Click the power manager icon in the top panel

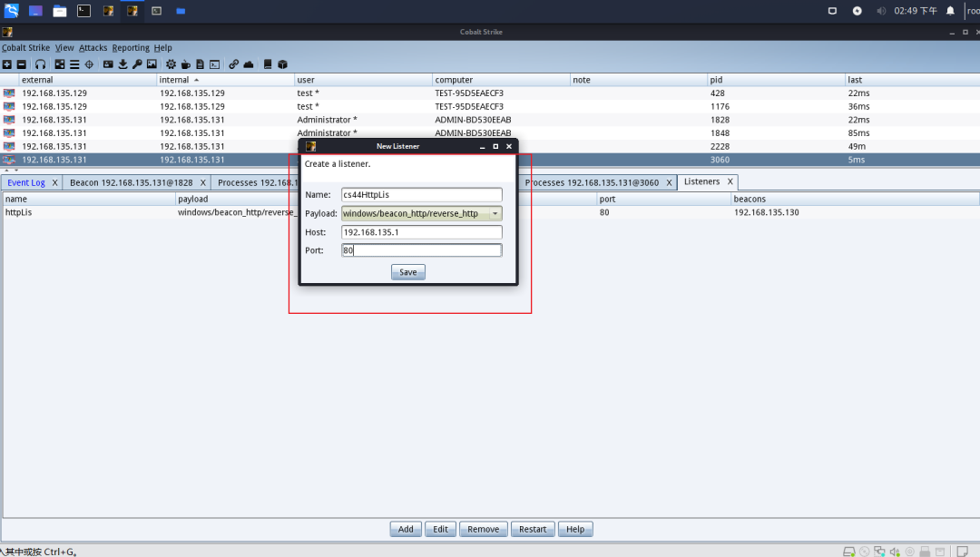857,11
